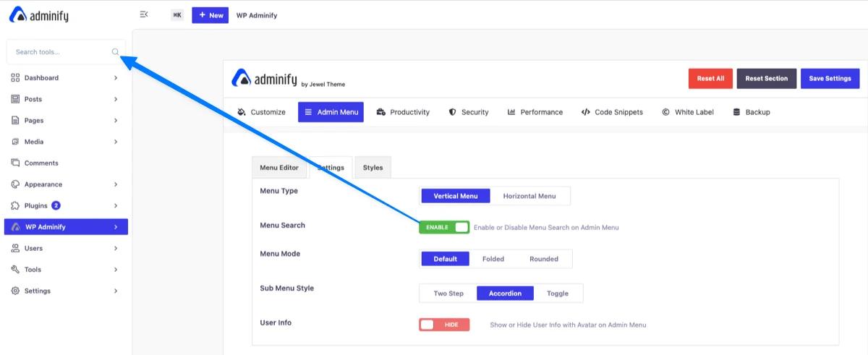Click the Plugins puzzle icon in the sidebar

[15, 205]
